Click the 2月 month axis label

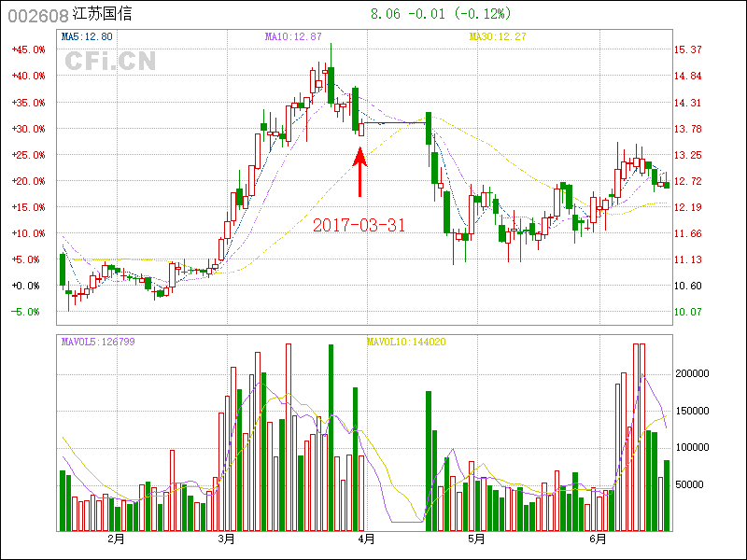[116, 539]
